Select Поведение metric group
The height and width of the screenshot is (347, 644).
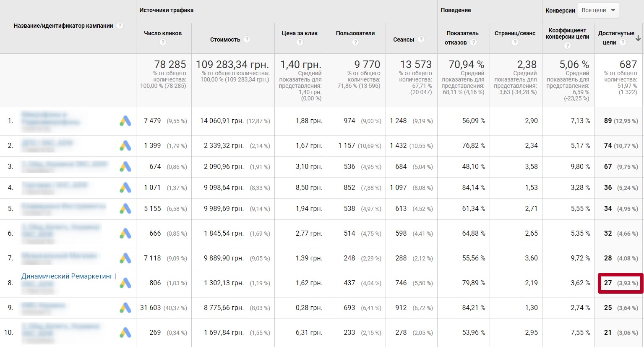[x=456, y=10]
